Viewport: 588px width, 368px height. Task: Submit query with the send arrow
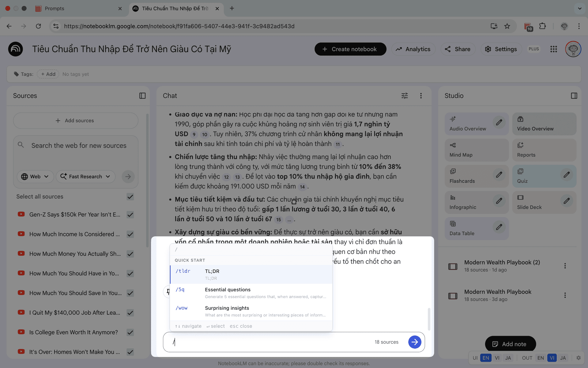click(415, 342)
